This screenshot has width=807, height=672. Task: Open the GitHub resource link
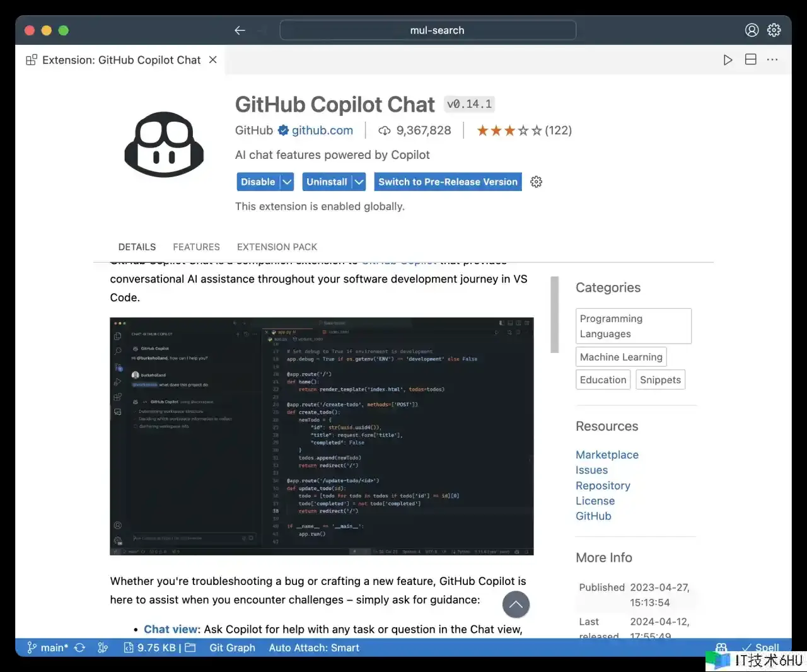pyautogui.click(x=593, y=516)
